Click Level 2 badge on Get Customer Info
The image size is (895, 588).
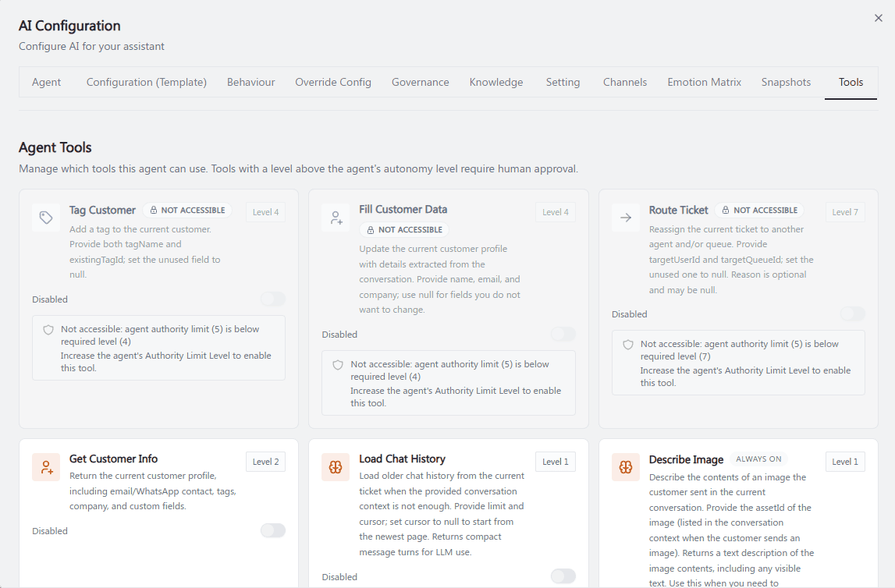[266, 462]
